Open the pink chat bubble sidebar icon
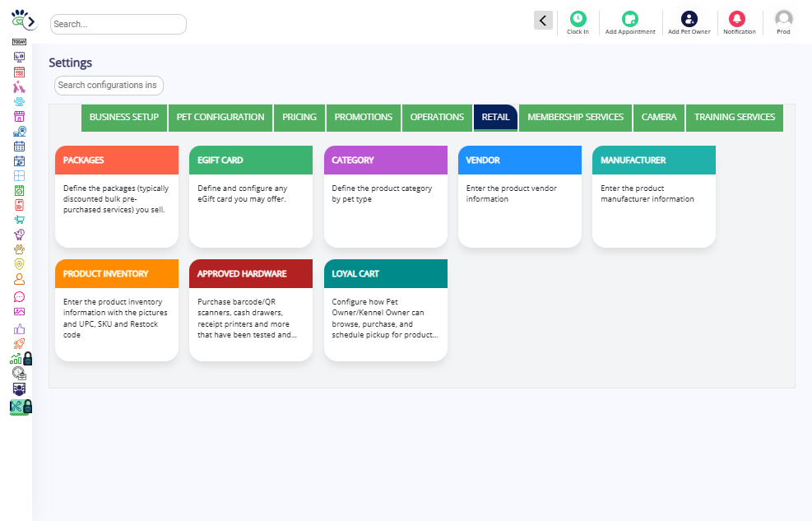Image resolution: width=812 pixels, height=521 pixels. click(x=19, y=297)
